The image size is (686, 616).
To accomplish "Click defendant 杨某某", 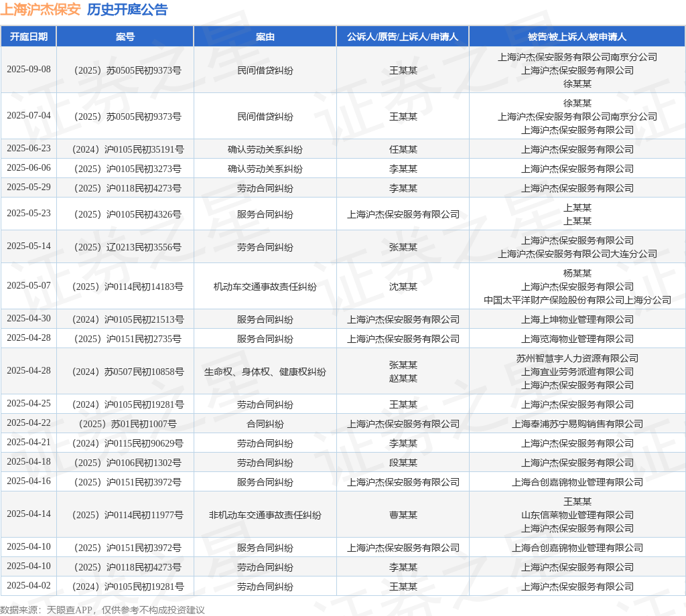I will (577, 273).
